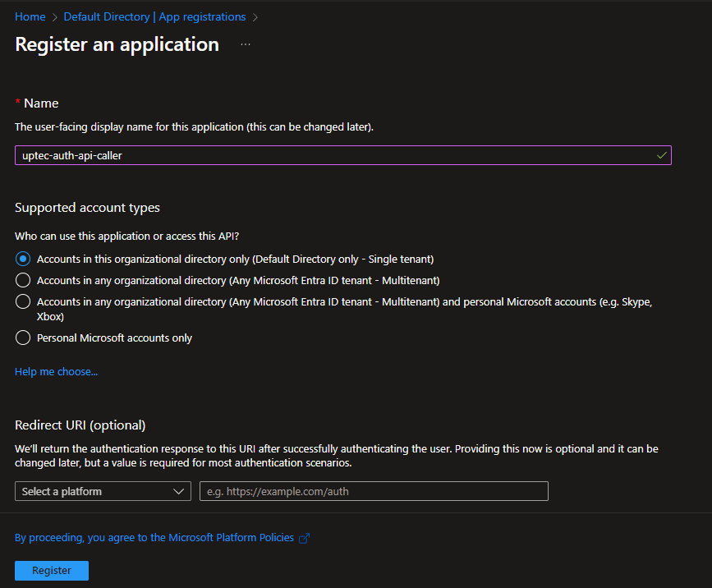Click the breadcrumb chevron after Home
Screen dimensions: 712x588
pos(54,17)
